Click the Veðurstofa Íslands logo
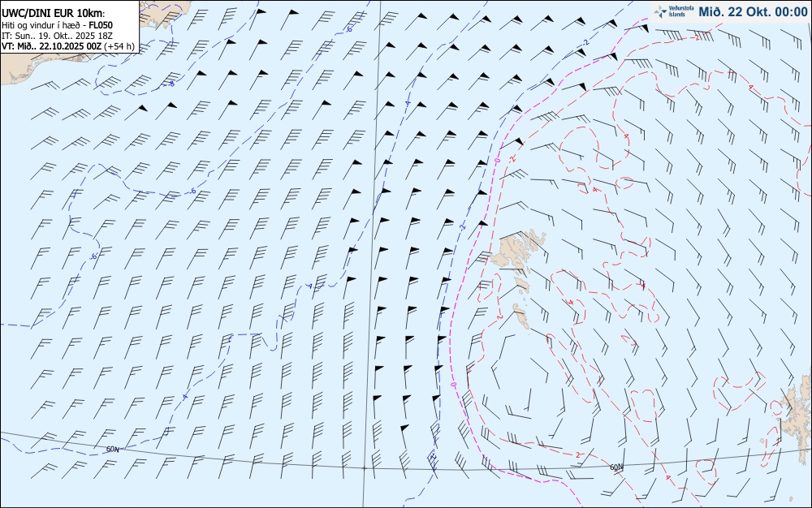The height and width of the screenshot is (508, 812). point(673,11)
